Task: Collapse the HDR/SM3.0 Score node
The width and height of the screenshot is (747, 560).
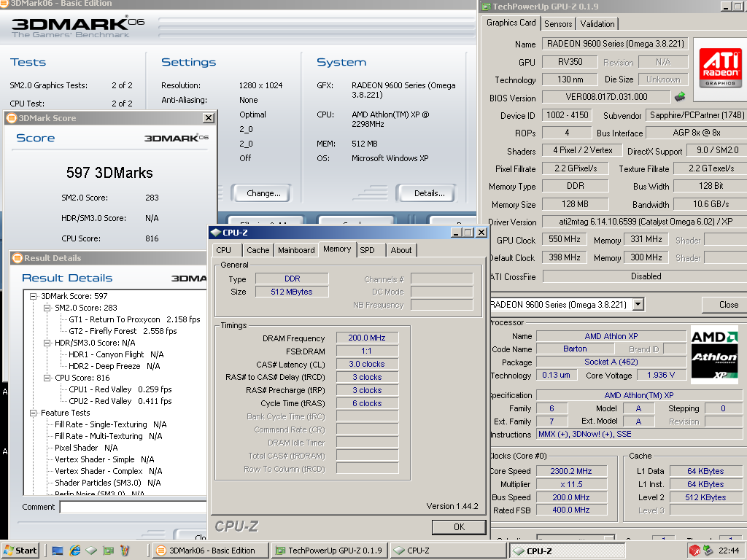Action: tap(47, 343)
